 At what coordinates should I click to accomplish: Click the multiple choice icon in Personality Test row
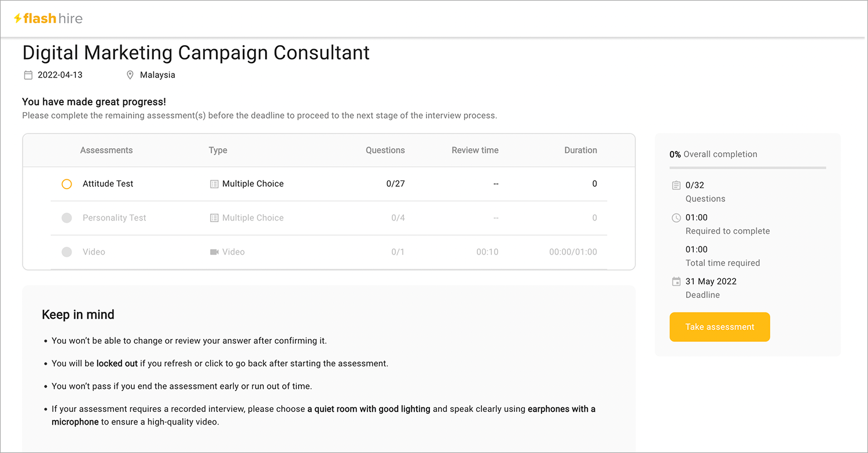(214, 218)
